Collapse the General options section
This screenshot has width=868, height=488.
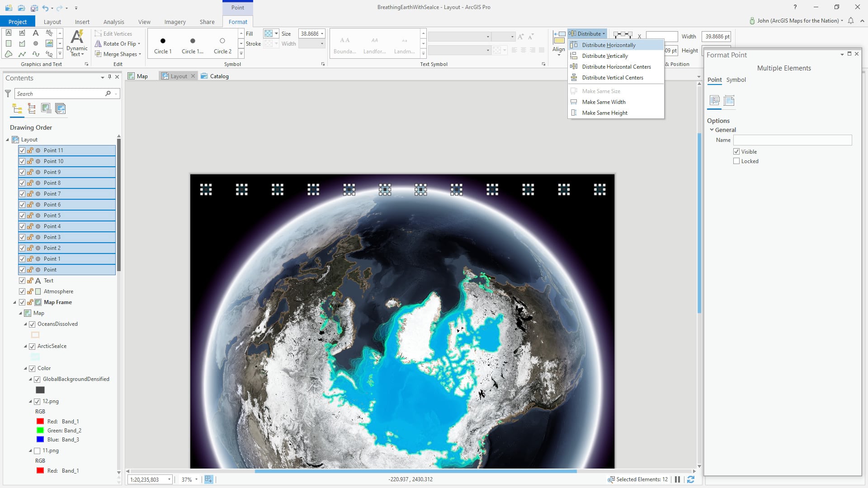pyautogui.click(x=712, y=130)
